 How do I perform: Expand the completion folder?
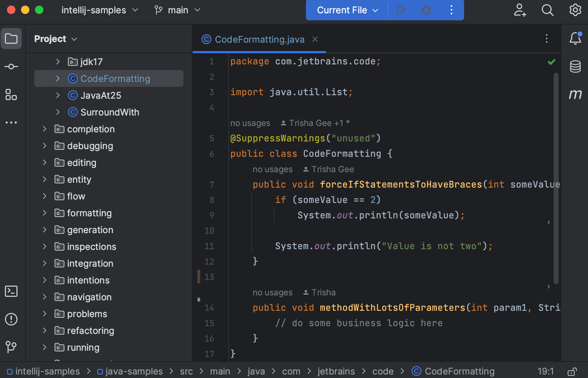click(44, 129)
